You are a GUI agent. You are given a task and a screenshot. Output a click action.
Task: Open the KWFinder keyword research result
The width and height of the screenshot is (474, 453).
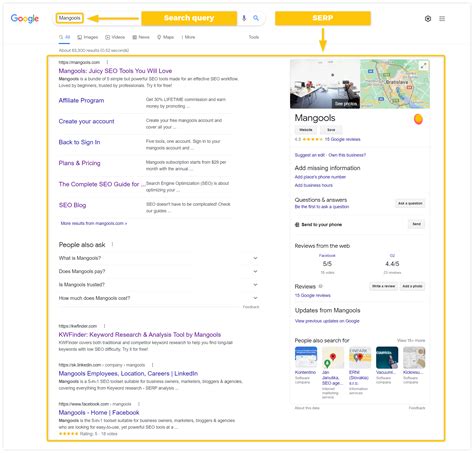(140, 335)
